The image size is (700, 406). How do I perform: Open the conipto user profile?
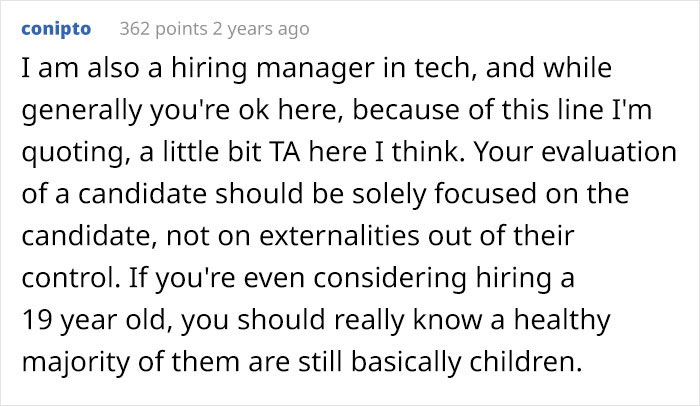[x=56, y=29]
